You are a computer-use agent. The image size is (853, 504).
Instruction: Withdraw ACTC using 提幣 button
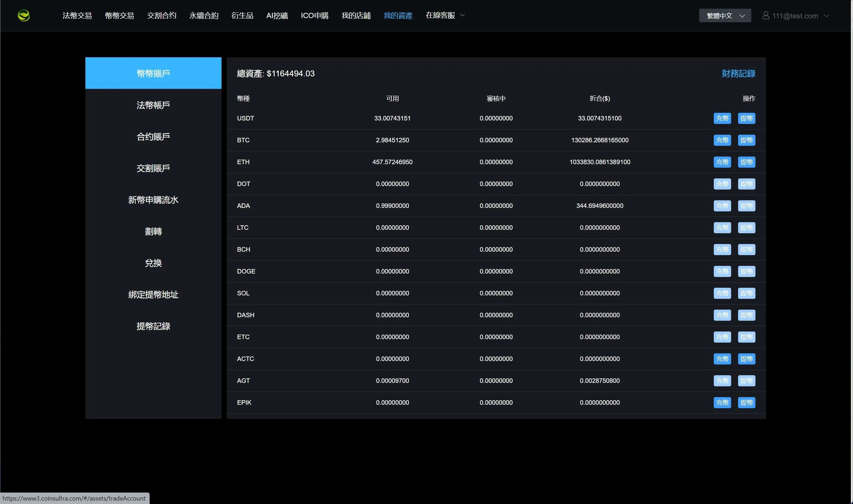click(x=746, y=359)
